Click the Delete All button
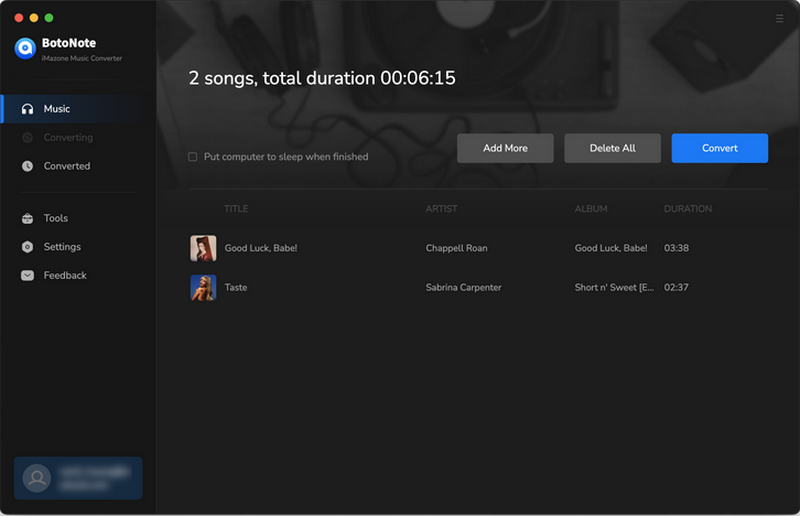Viewport: 800px width, 516px height. [x=612, y=148]
